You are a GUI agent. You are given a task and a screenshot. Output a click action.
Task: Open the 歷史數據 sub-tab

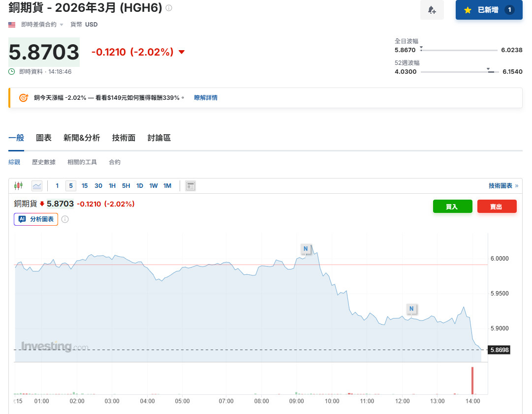(x=44, y=162)
